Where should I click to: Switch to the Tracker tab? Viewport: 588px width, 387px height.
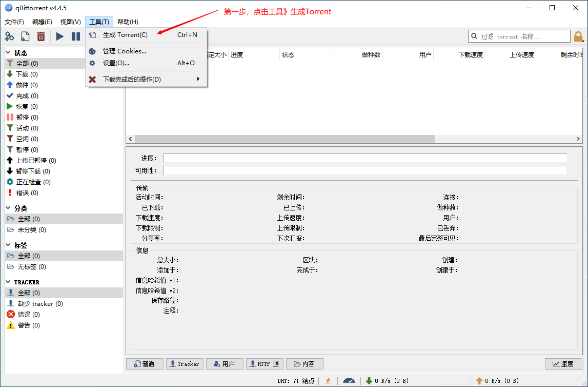185,364
